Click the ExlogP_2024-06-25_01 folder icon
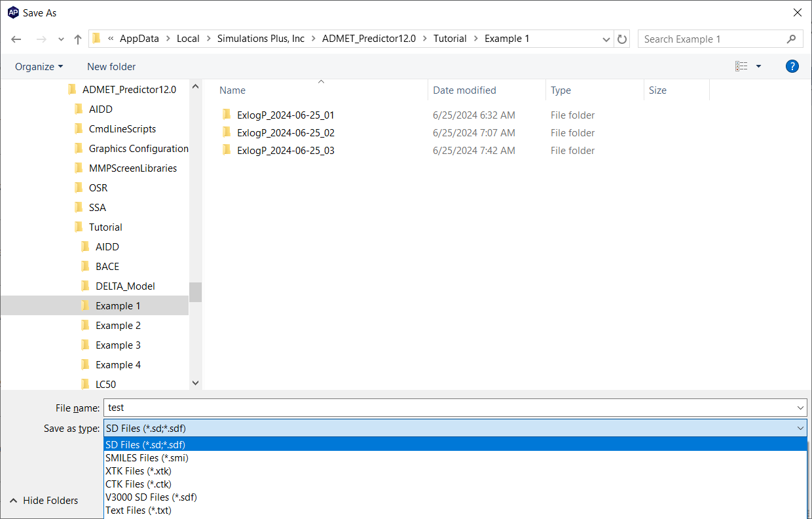Image resolution: width=812 pixels, height=519 pixels. (227, 115)
